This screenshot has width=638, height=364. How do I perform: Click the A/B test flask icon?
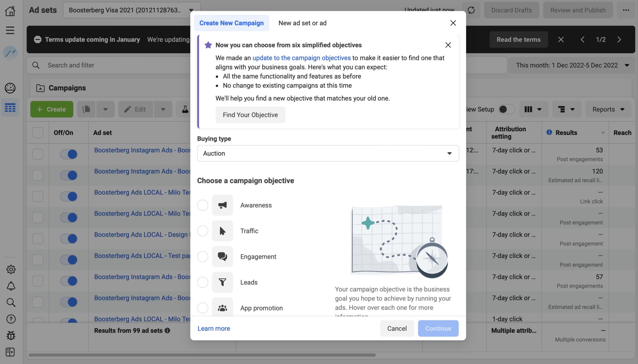(x=185, y=109)
